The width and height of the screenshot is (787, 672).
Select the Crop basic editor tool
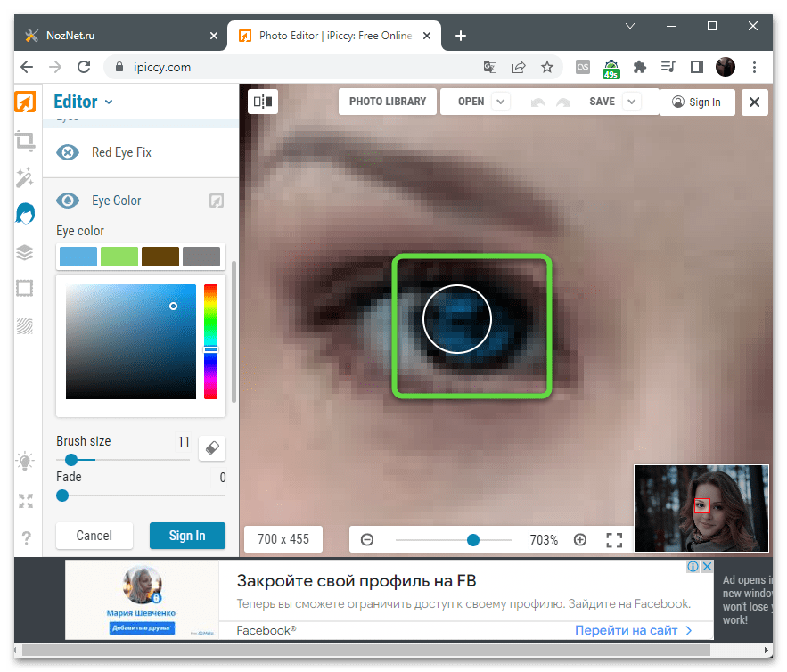pyautogui.click(x=25, y=141)
